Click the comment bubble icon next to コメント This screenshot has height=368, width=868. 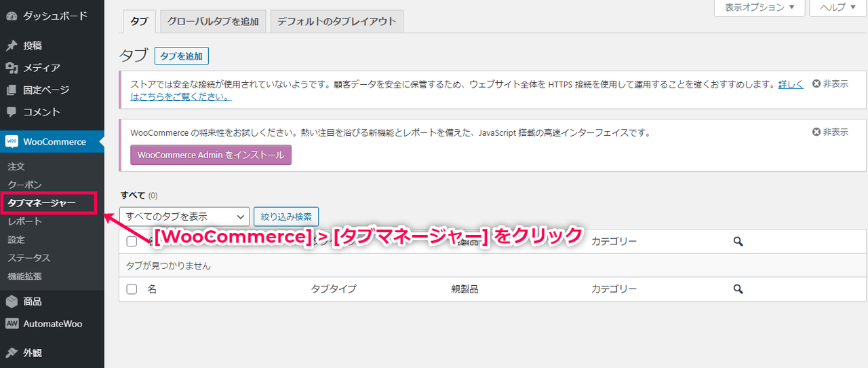pyautogui.click(x=12, y=112)
